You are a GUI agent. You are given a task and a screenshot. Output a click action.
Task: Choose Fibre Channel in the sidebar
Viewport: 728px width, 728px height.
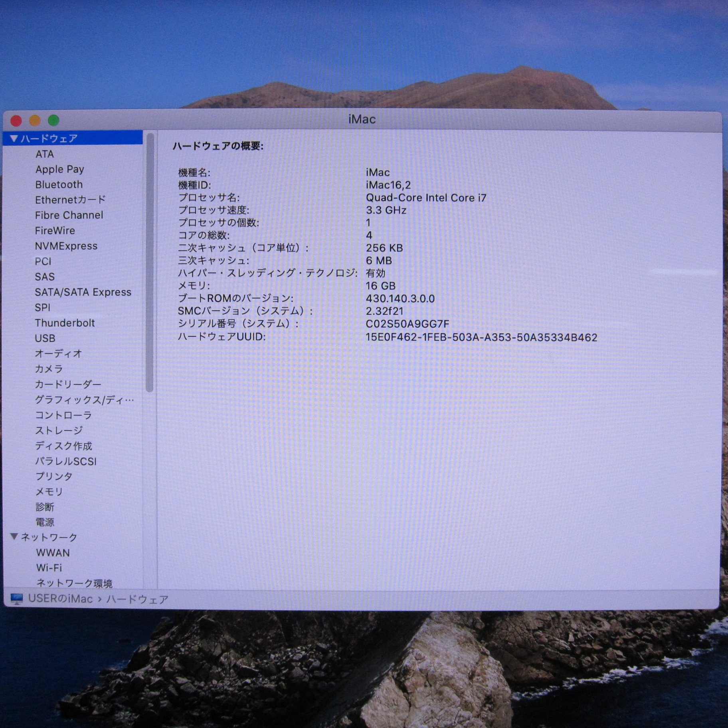(69, 215)
